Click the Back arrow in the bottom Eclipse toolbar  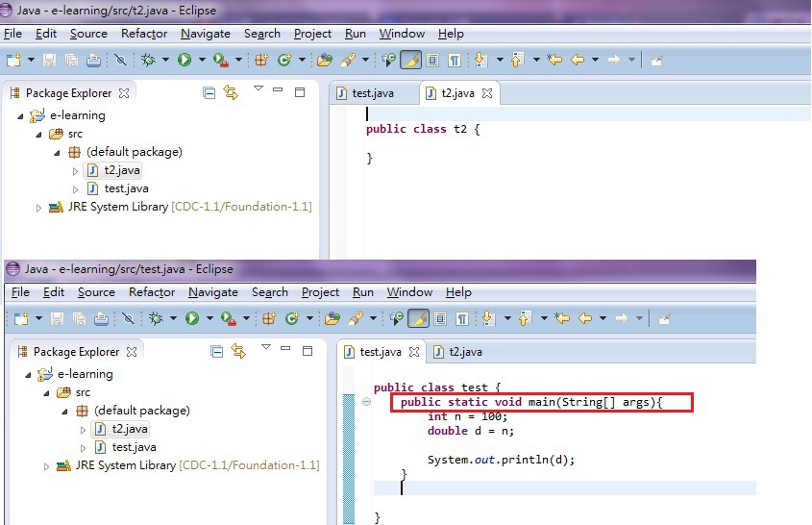pyautogui.click(x=585, y=318)
